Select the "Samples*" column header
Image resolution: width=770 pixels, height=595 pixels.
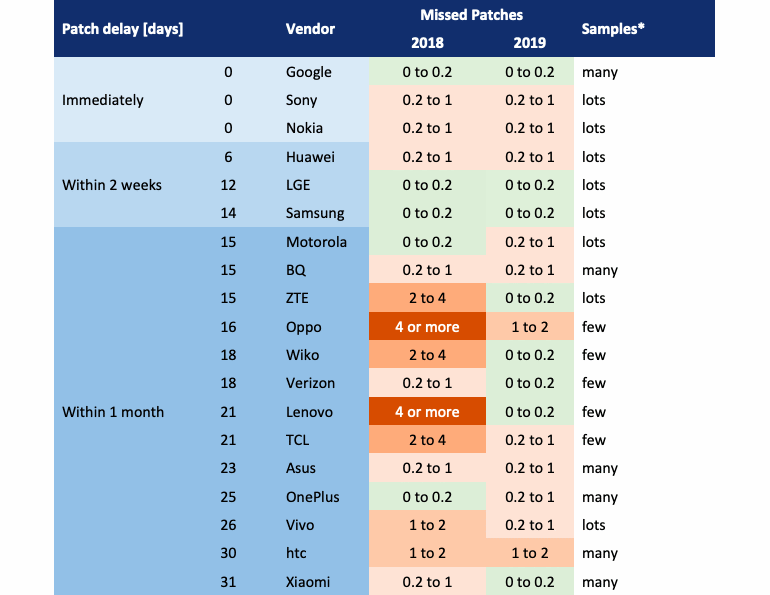(x=612, y=29)
